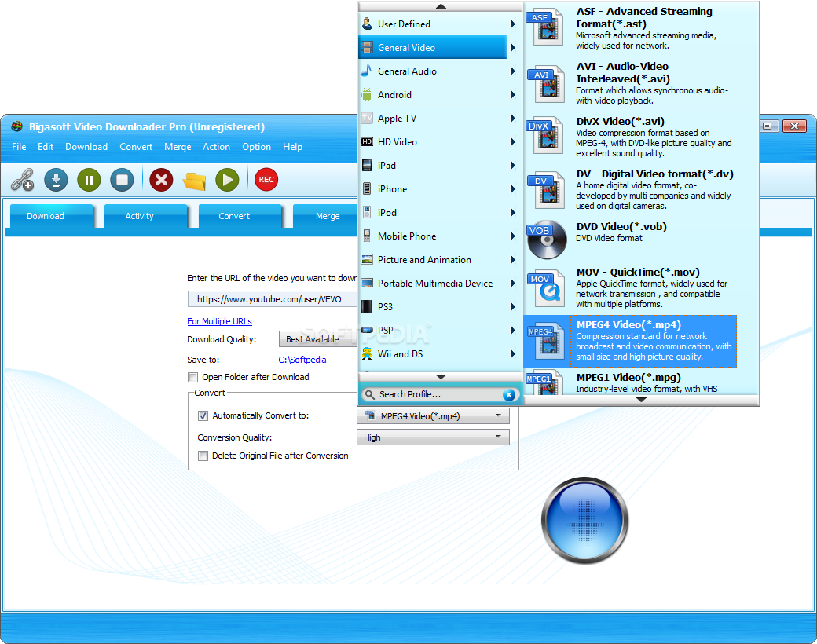Switch to the Convert tab

click(x=240, y=216)
